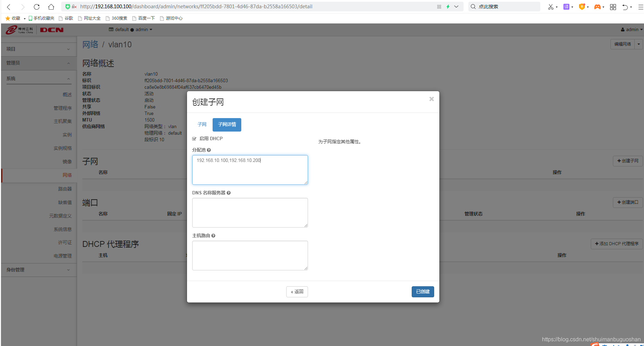Viewport: 644px width, 346px height.
Task: Click the 创建端口 button
Action: pos(628,202)
